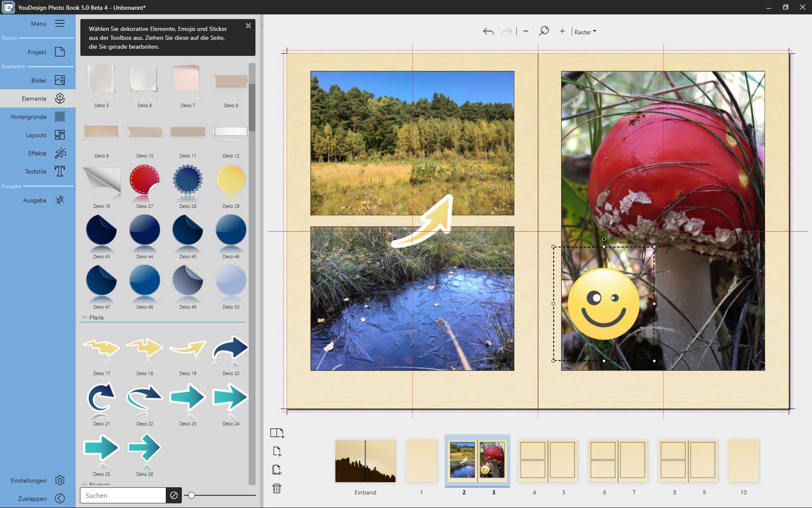Zoom out with the minus icon
Image resolution: width=812 pixels, height=508 pixels.
tap(526, 31)
